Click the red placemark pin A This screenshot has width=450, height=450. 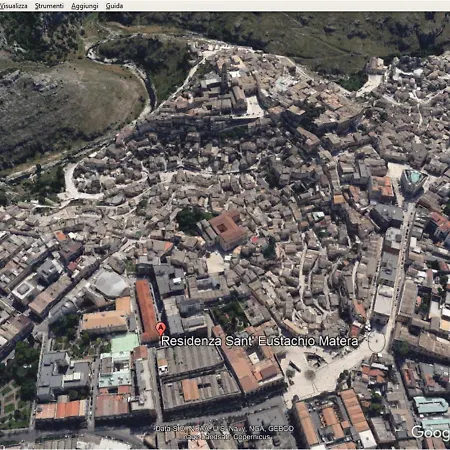[x=161, y=329]
